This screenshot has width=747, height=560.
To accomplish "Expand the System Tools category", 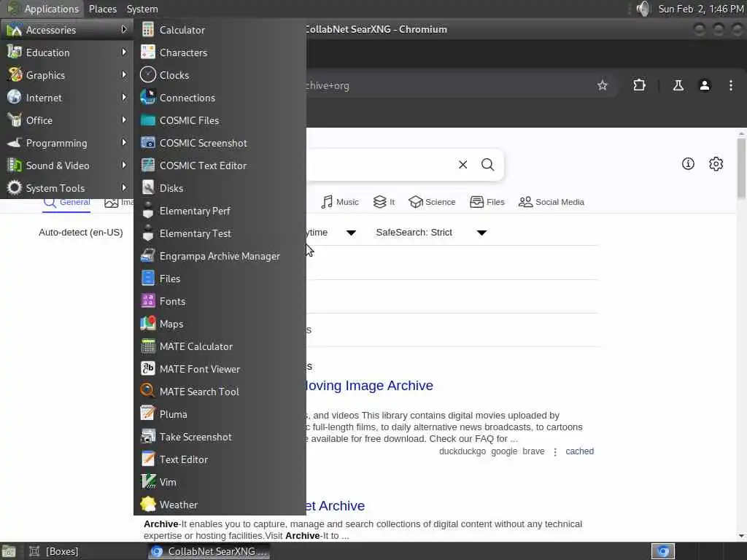I will tap(66, 188).
